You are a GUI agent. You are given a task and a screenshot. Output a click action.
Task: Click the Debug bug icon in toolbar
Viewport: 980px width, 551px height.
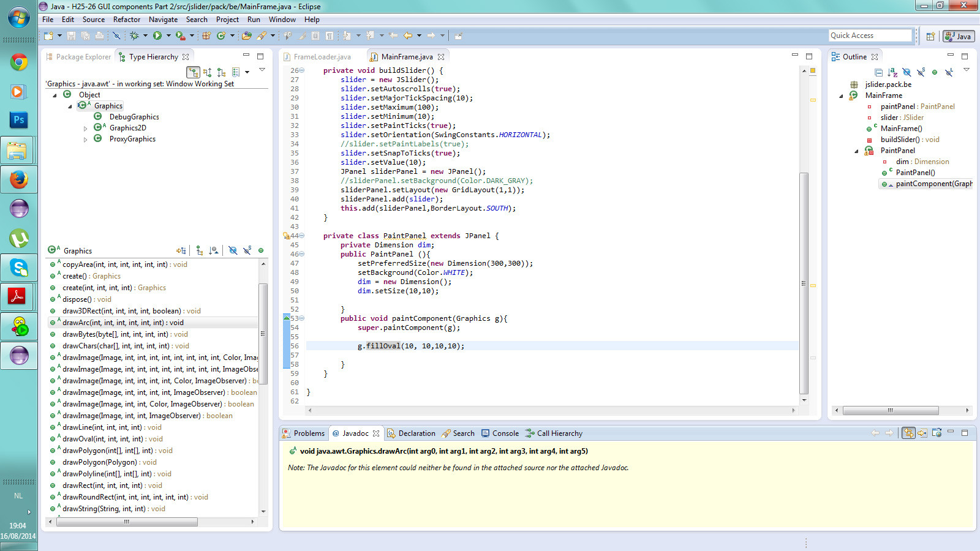pos(134,36)
